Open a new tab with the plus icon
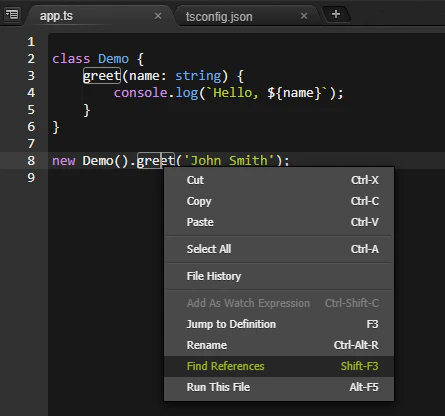The image size is (445, 416). (x=336, y=14)
